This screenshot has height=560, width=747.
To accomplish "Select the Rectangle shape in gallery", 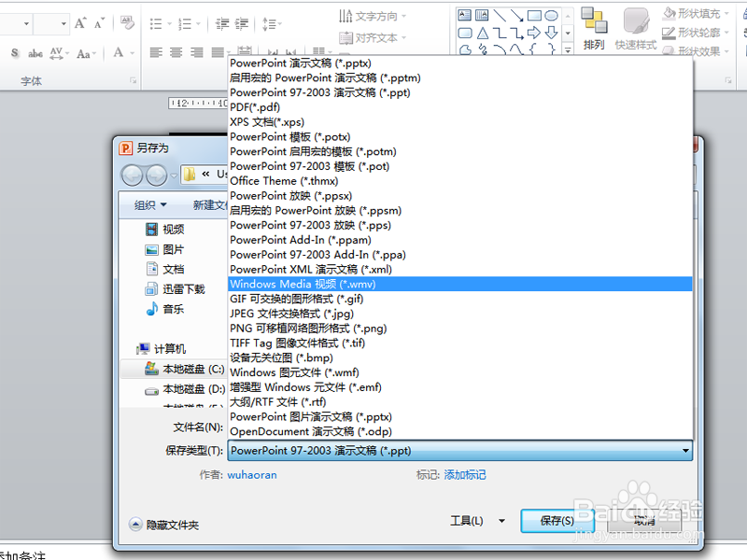I will point(534,15).
